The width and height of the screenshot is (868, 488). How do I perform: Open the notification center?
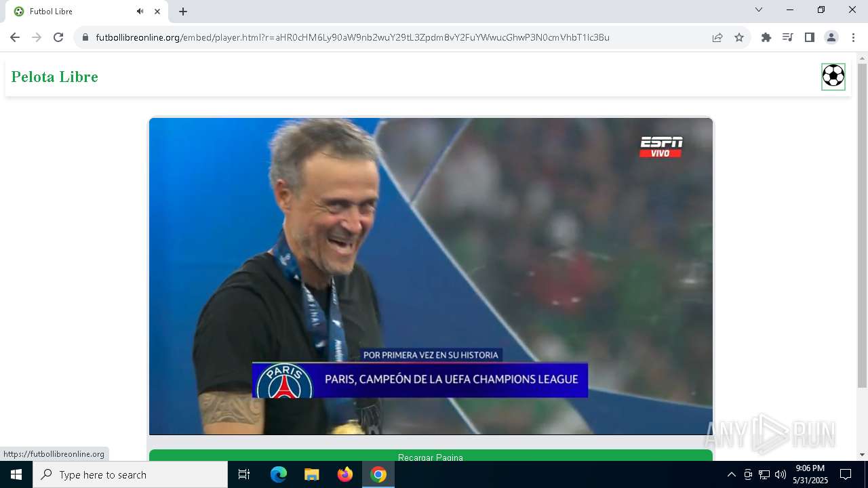tap(846, 474)
